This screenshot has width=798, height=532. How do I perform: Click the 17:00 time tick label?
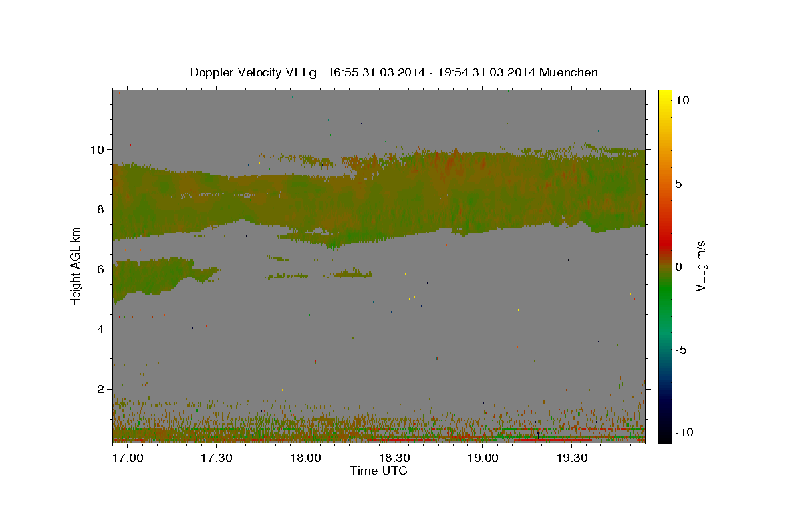[x=128, y=458]
